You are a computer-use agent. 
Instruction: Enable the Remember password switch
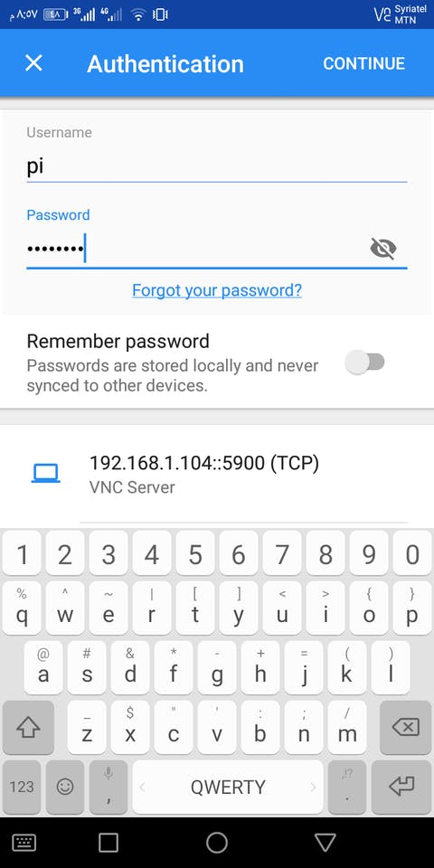364,362
